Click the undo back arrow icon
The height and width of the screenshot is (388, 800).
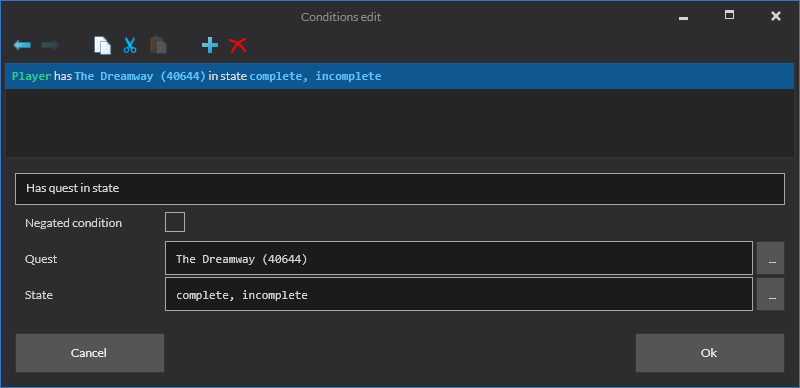pos(22,45)
